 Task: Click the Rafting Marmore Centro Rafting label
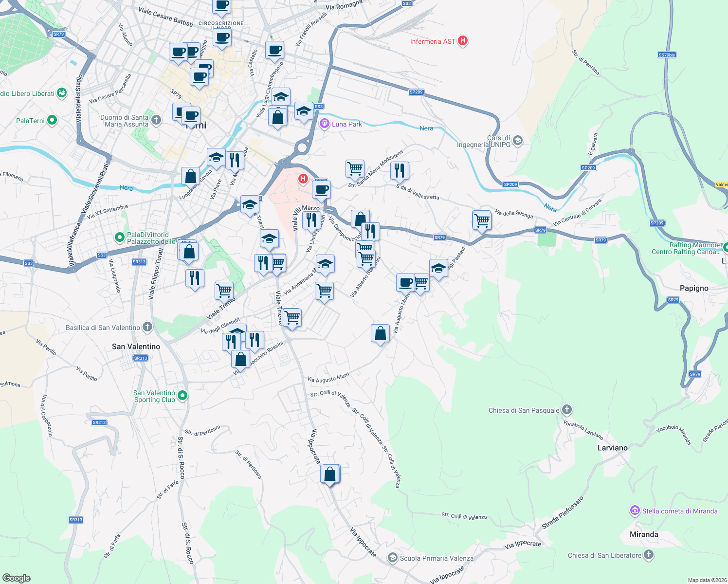(685, 248)
